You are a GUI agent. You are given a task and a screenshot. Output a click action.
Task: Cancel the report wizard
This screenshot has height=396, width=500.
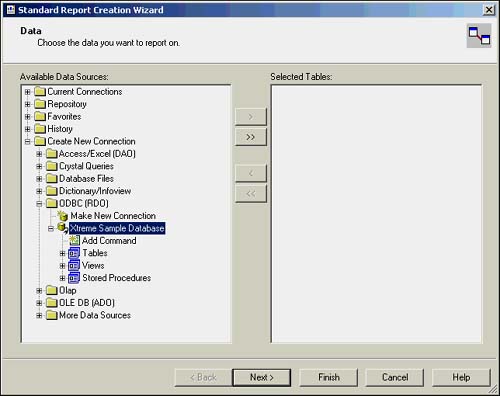(x=395, y=377)
